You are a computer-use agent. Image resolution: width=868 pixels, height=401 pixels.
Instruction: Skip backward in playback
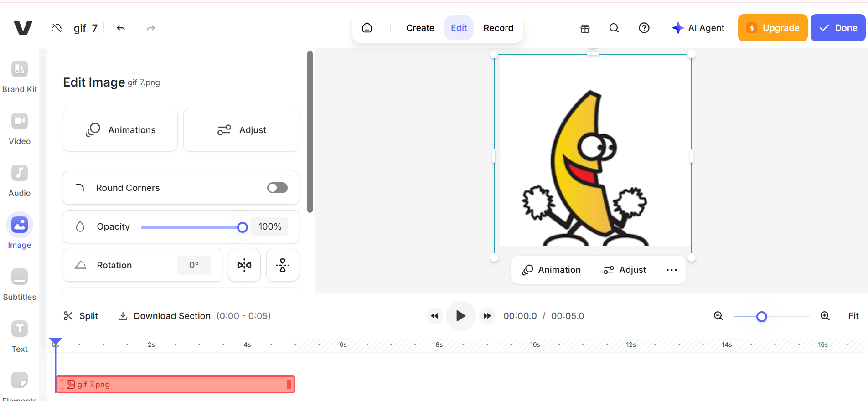coord(435,316)
